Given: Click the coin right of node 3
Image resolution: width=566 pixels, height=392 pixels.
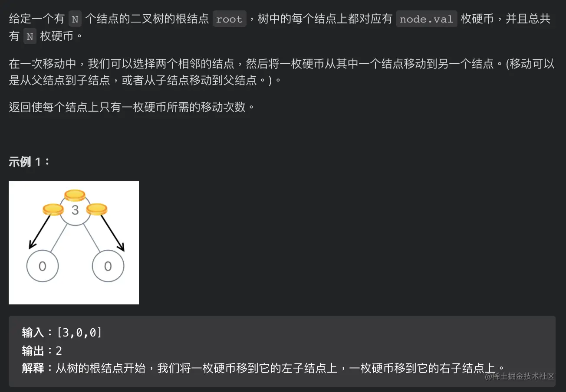Looking at the screenshot, I should point(96,209).
